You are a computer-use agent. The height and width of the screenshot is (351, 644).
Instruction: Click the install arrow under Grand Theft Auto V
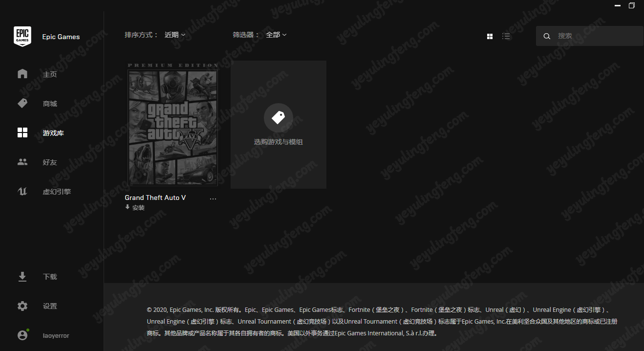coord(128,207)
